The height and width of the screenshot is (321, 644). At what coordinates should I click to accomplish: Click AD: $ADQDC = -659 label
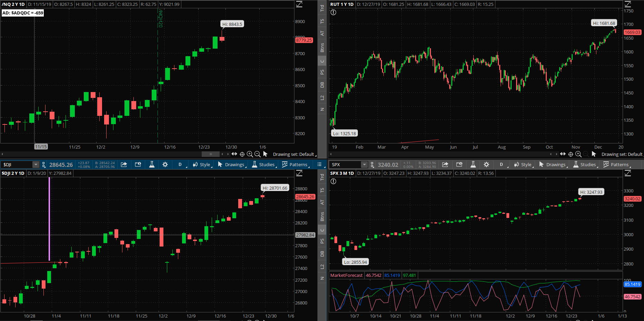(23, 13)
